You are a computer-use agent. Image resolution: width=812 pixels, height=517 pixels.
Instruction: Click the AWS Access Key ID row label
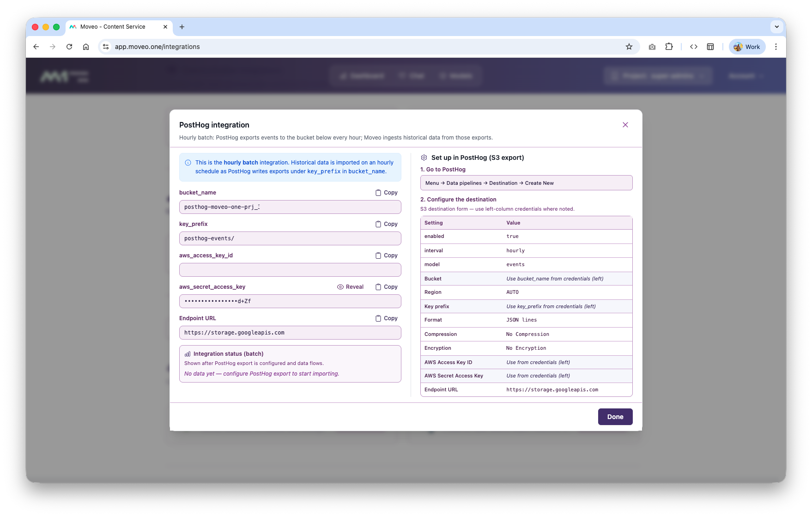pyautogui.click(x=448, y=362)
